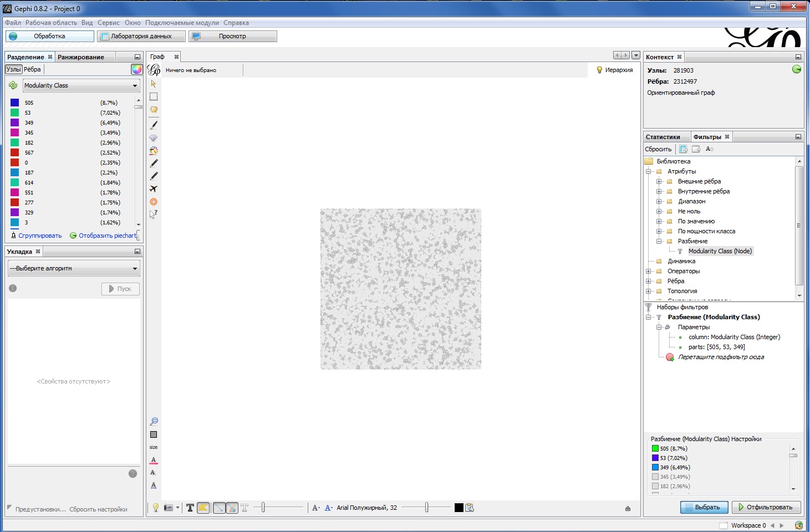Open the color wheel in Partition panel
The width and height of the screenshot is (810, 532).
pos(136,69)
